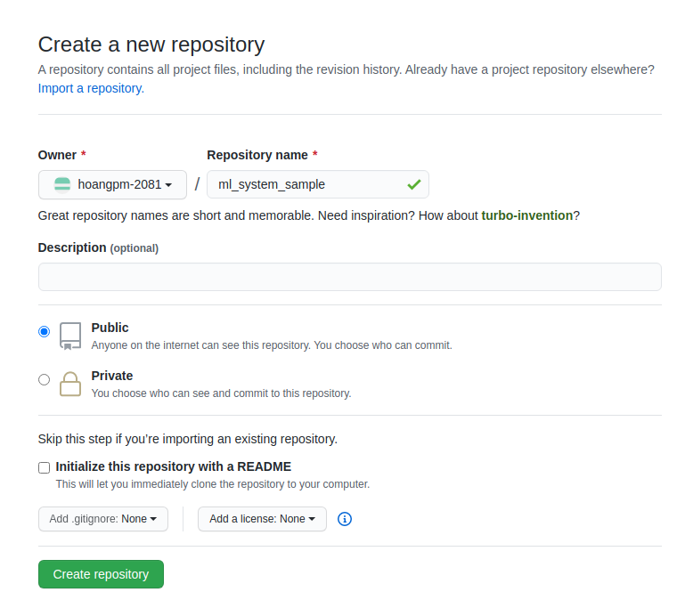Use the turbo-invention name suggestion
This screenshot has height=616, width=685.
527,215
